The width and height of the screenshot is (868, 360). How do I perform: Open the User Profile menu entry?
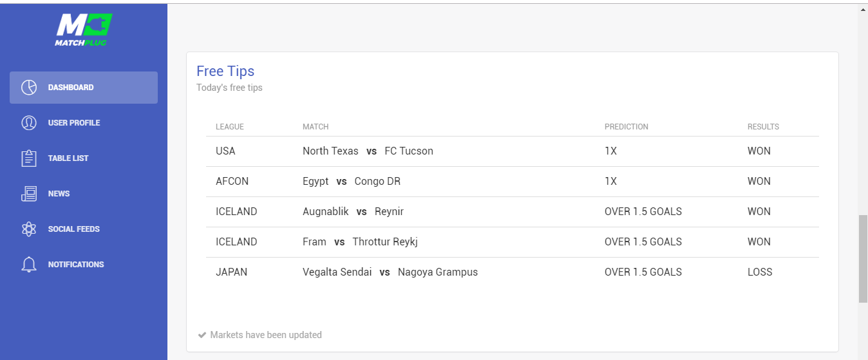tap(84, 123)
